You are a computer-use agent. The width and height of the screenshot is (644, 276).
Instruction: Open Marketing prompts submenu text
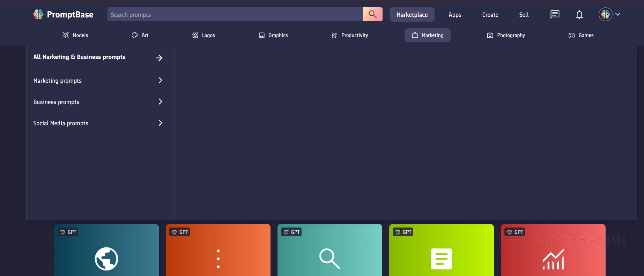58,81
